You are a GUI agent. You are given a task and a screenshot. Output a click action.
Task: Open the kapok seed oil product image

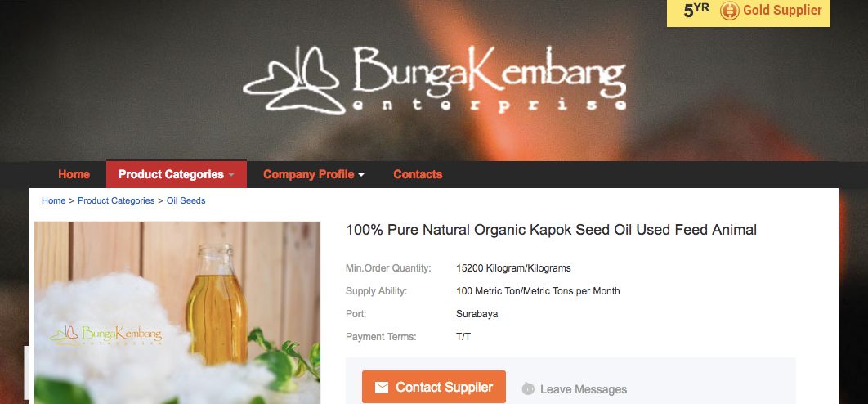177,312
